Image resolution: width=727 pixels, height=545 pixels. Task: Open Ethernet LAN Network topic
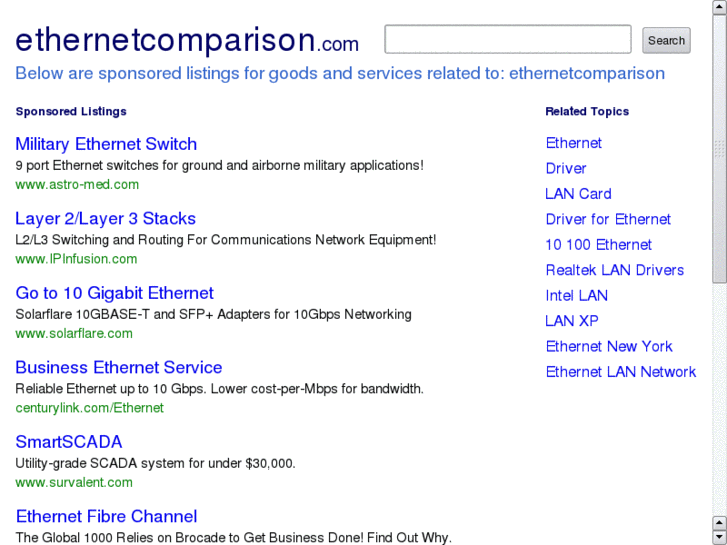(x=620, y=372)
